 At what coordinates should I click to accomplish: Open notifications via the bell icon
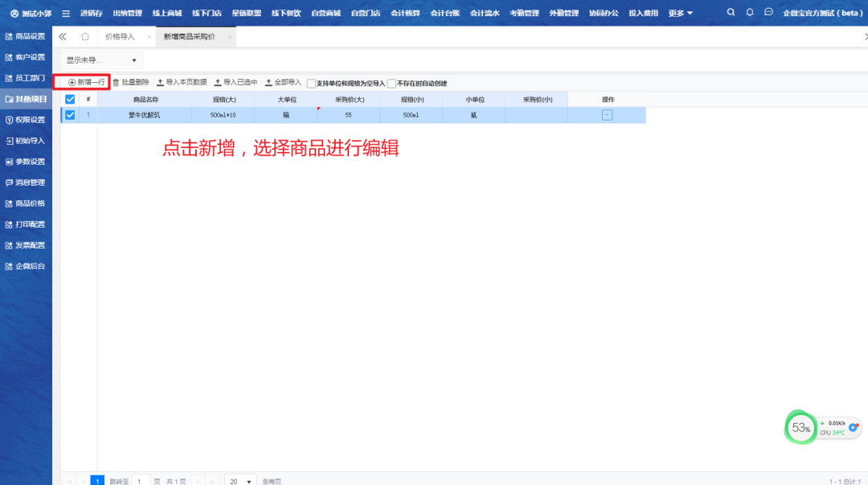click(x=750, y=13)
